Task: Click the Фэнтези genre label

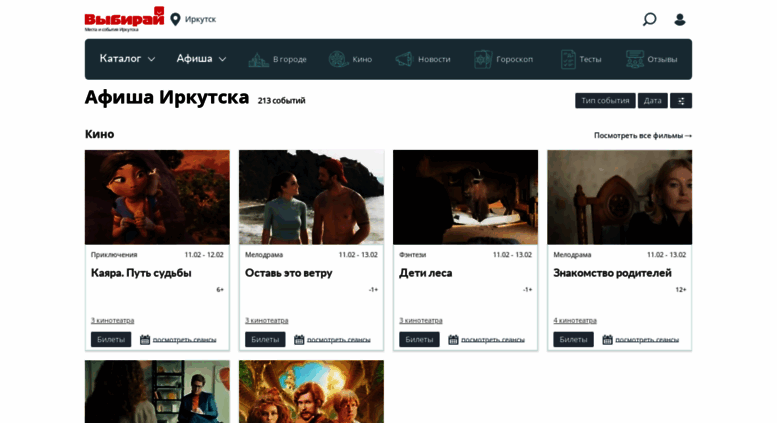Action: [412, 255]
